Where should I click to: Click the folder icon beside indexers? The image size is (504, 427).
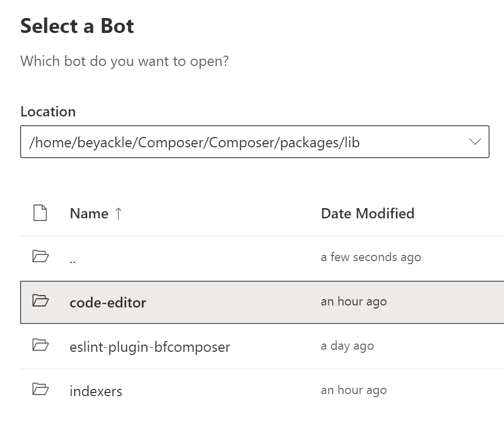[x=40, y=389]
